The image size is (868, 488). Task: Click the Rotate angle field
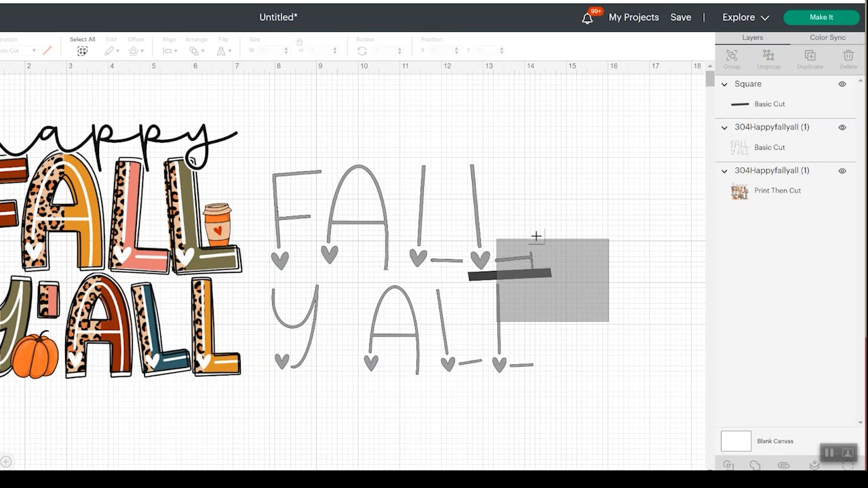click(x=384, y=51)
